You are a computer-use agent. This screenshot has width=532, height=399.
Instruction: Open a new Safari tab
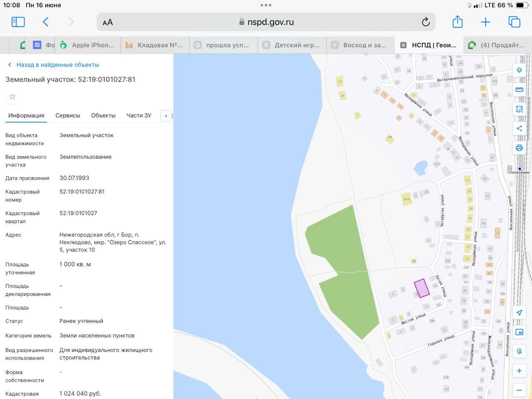[485, 22]
